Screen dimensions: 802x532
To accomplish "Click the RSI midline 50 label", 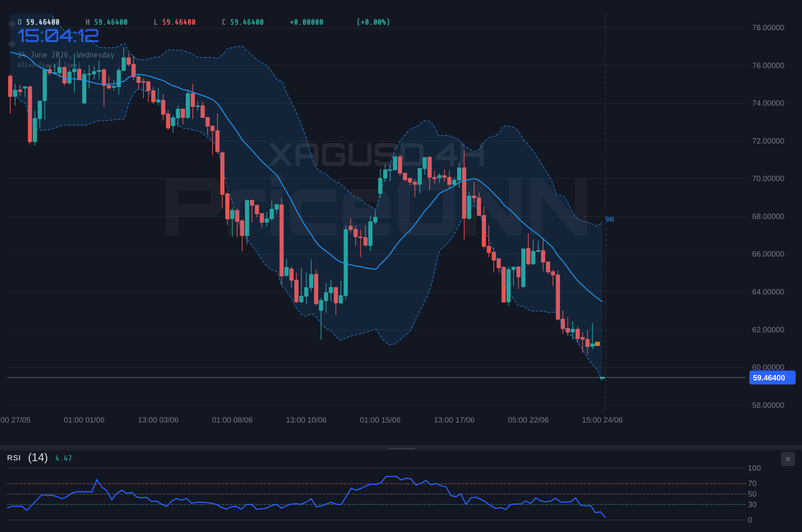I will click(x=752, y=494).
